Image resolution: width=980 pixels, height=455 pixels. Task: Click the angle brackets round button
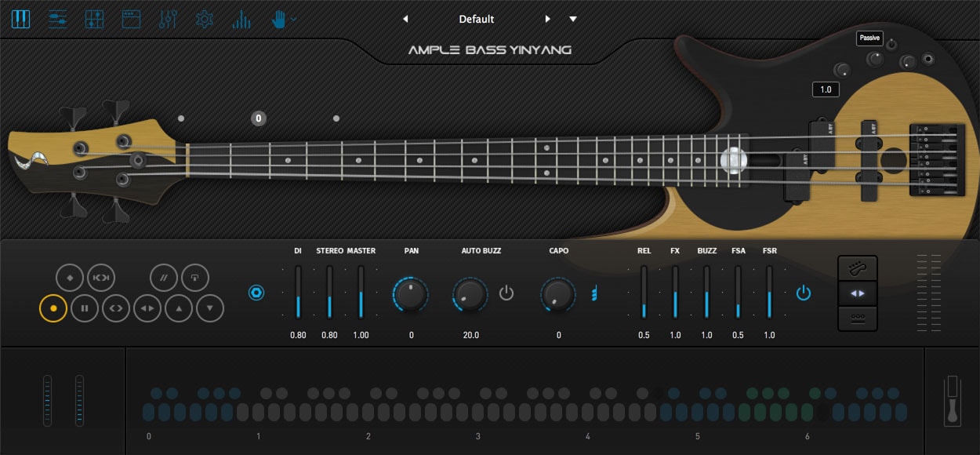pyautogui.click(x=116, y=308)
